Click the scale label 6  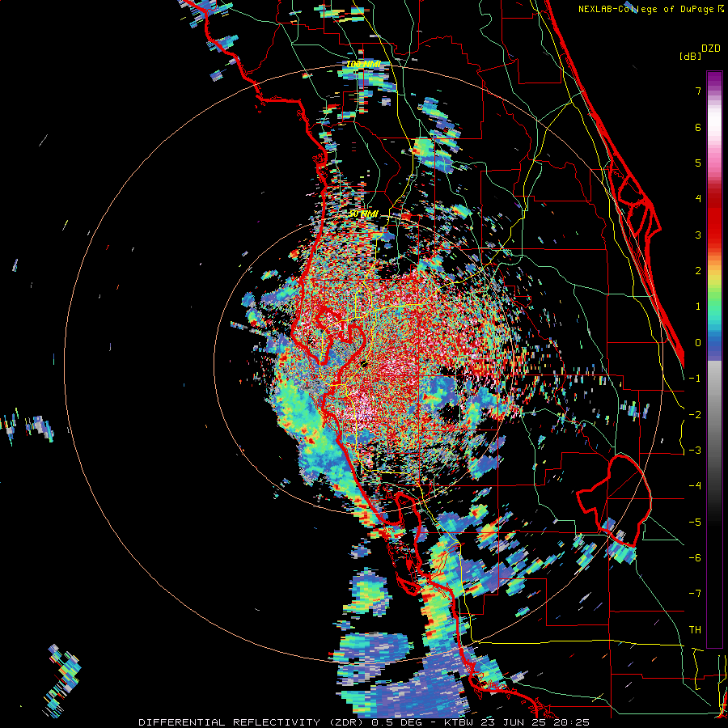tap(698, 127)
